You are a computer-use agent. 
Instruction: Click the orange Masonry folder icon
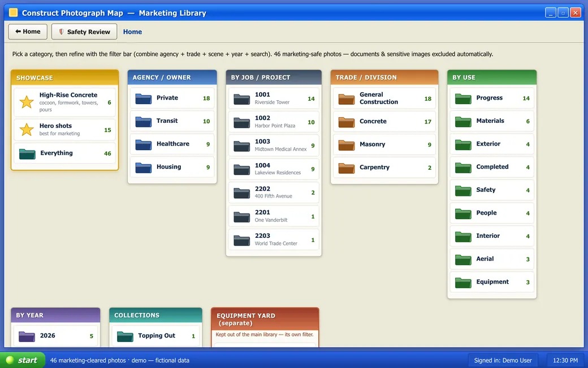coord(346,145)
